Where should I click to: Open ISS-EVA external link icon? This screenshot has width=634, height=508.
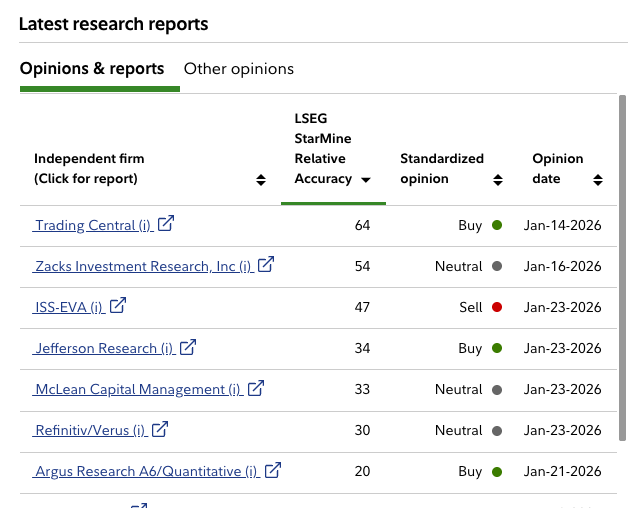pos(118,306)
